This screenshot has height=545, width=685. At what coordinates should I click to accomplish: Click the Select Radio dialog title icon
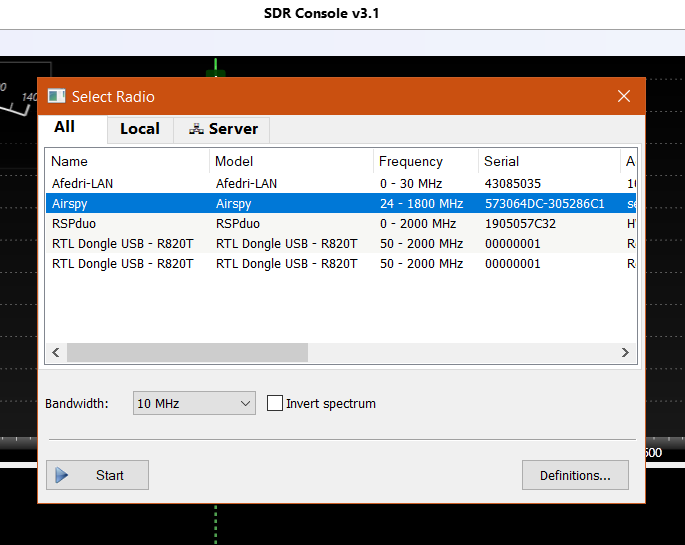pos(56,96)
